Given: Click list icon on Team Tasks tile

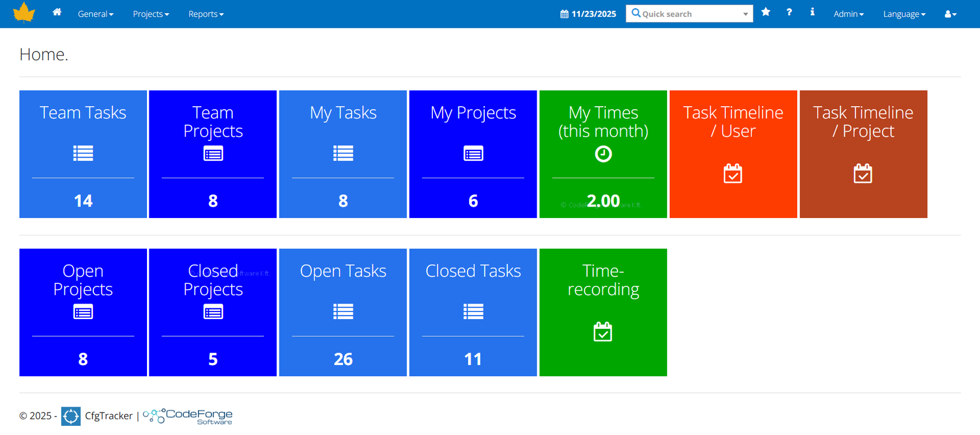Looking at the screenshot, I should pos(83,153).
